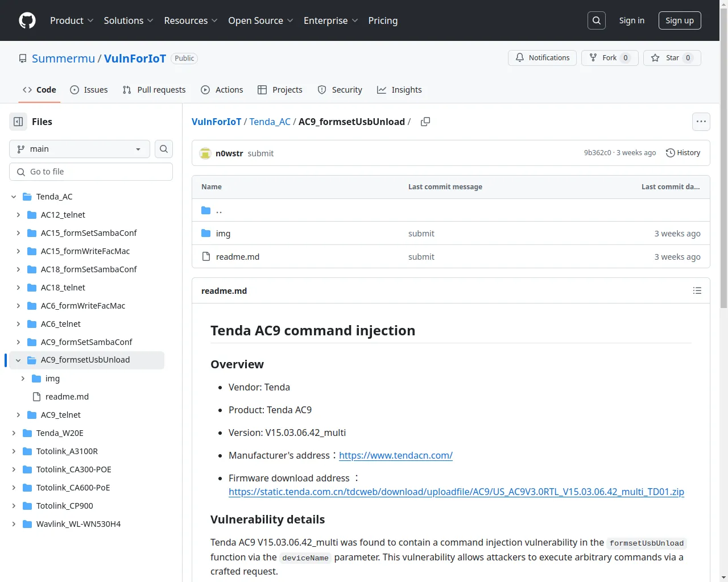
Task: Open the tendacn.com manufacturer link
Action: 396,455
